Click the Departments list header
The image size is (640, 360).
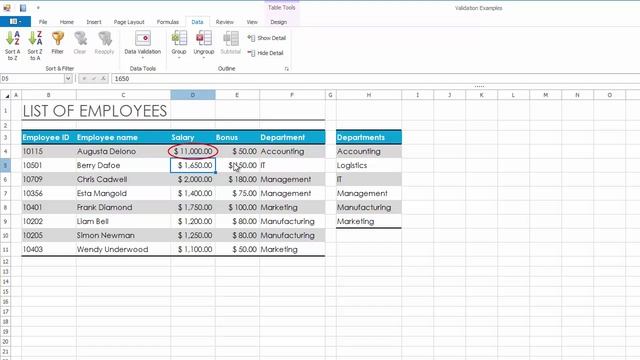pyautogui.click(x=369, y=138)
